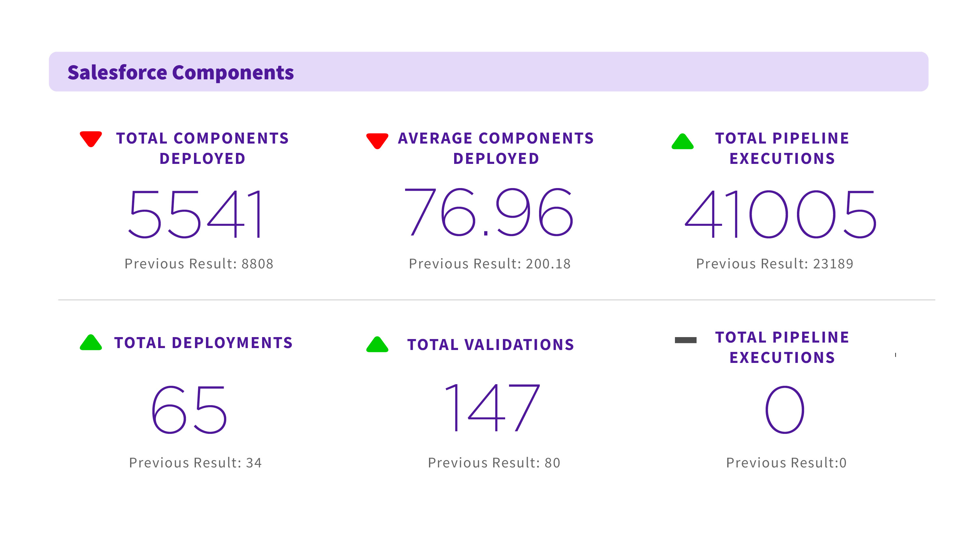This screenshot has height=560, width=979.
Task: Click the gray dash no-change indicator
Action: [x=685, y=340]
